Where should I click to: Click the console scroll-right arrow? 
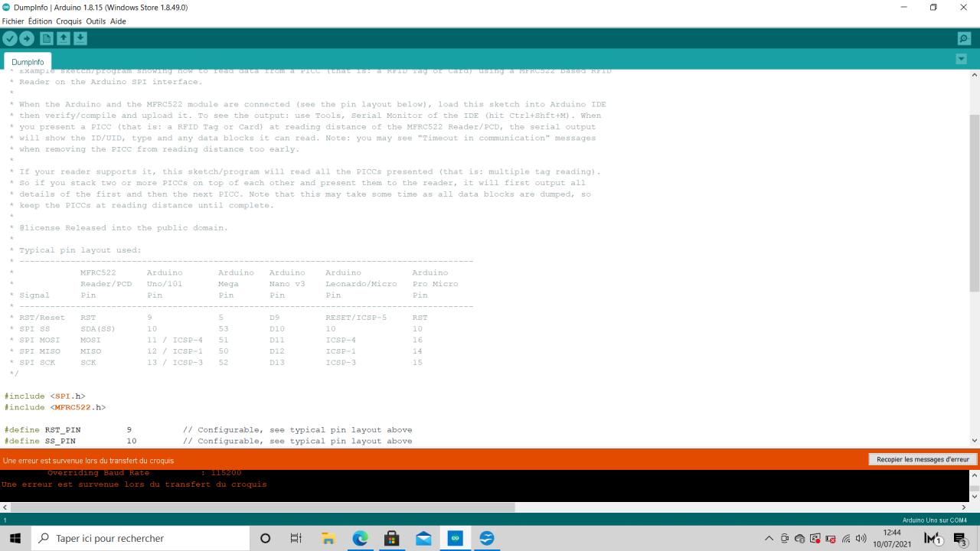pyautogui.click(x=964, y=507)
